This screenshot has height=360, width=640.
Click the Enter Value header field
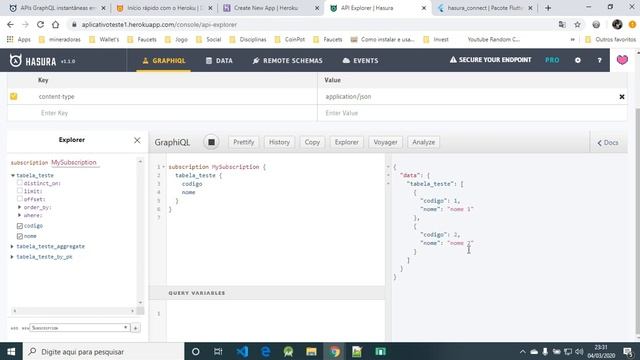[472, 113]
